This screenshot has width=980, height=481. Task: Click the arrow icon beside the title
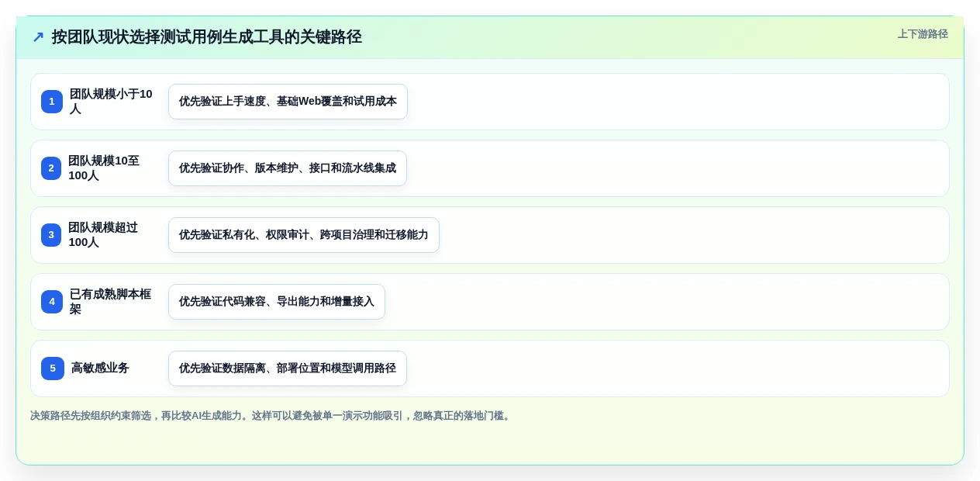click(x=38, y=37)
